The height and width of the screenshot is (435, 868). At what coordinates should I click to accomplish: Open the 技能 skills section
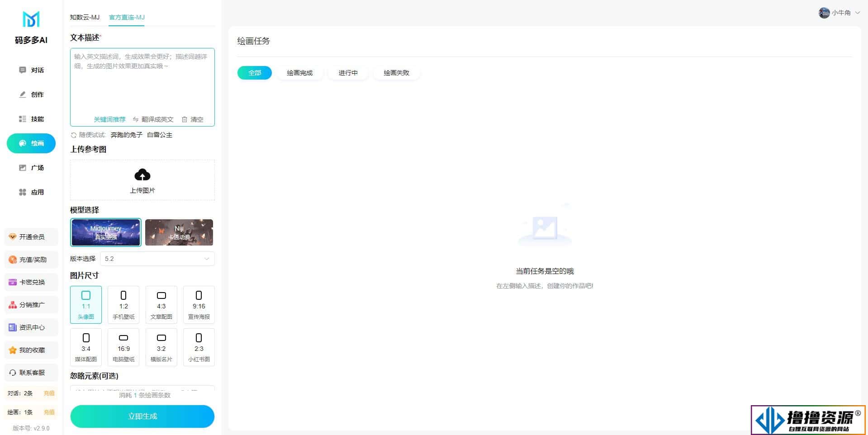pos(31,119)
